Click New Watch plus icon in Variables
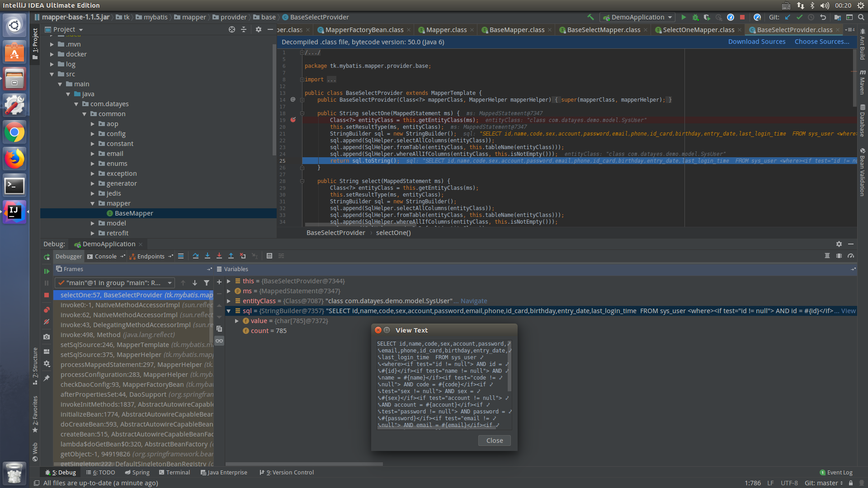Image resolution: width=868 pixels, height=488 pixels. click(219, 282)
